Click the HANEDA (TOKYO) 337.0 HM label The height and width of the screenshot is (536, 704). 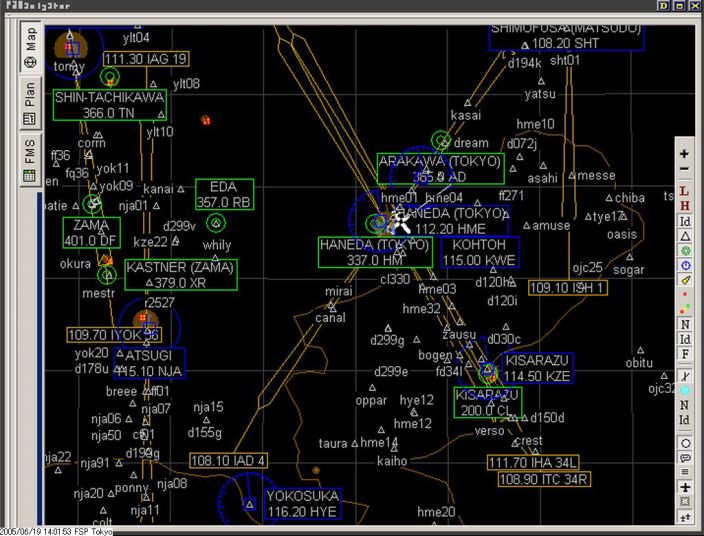click(375, 252)
